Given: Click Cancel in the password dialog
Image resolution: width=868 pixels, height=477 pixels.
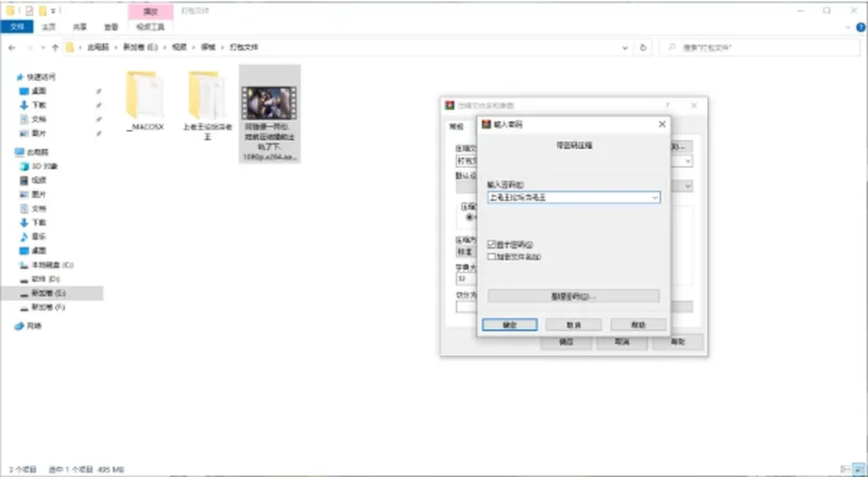Looking at the screenshot, I should (573, 325).
